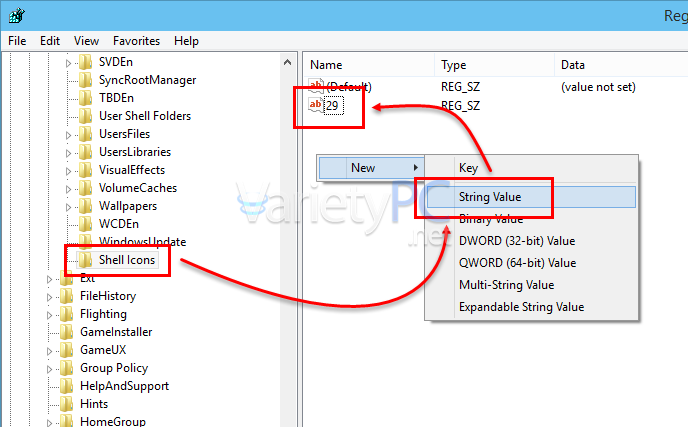This screenshot has height=427, width=688.
Task: Expand the UsersLibraries key
Action: (x=68, y=153)
